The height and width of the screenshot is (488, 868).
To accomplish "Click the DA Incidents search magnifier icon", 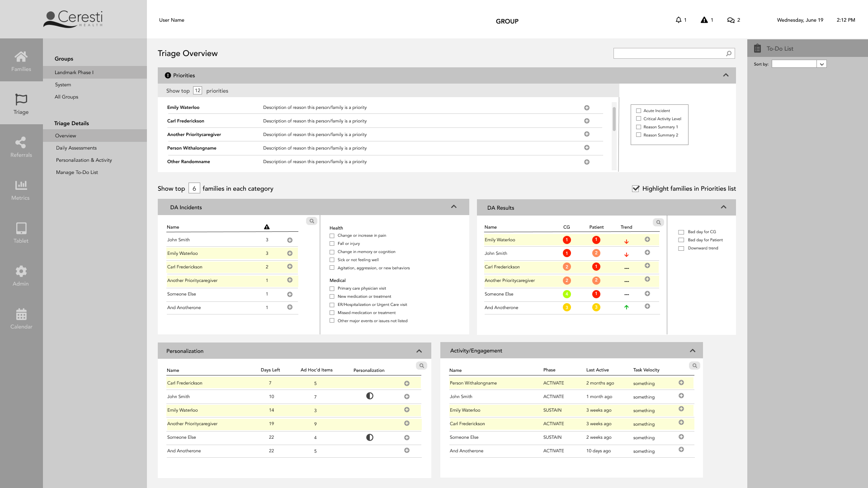I will 311,221.
